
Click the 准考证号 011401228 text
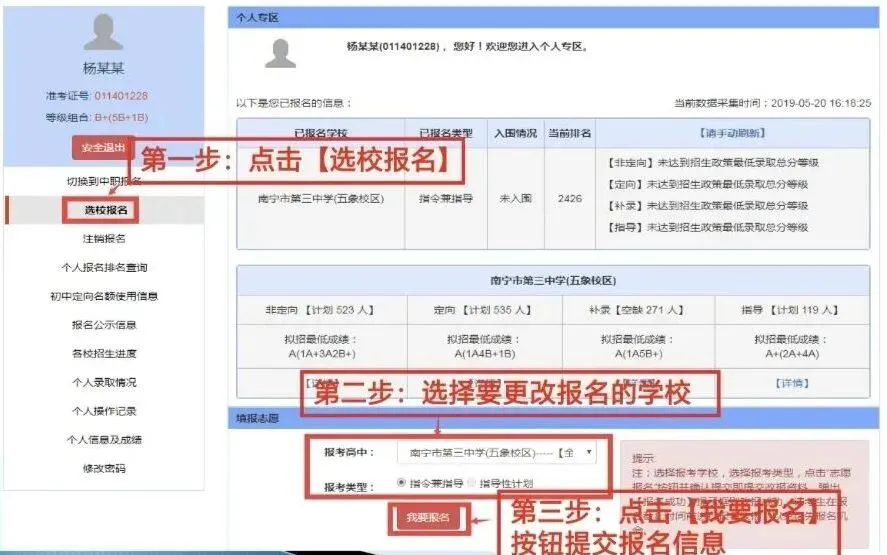point(97,96)
